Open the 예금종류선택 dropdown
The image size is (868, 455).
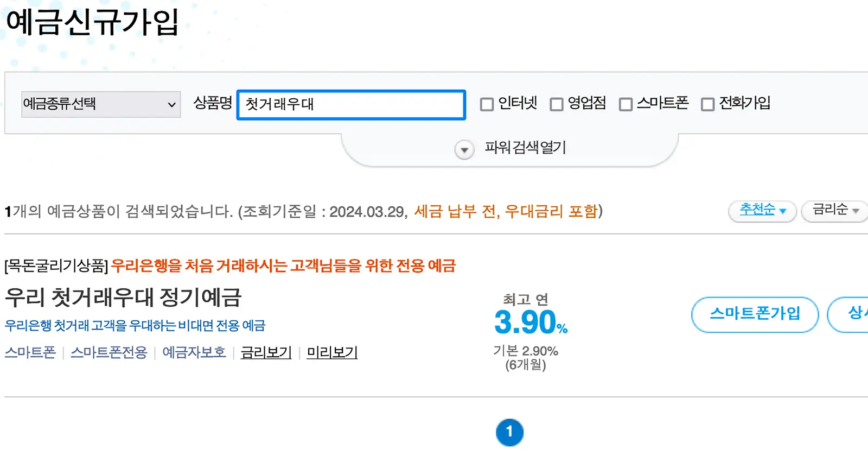point(100,104)
